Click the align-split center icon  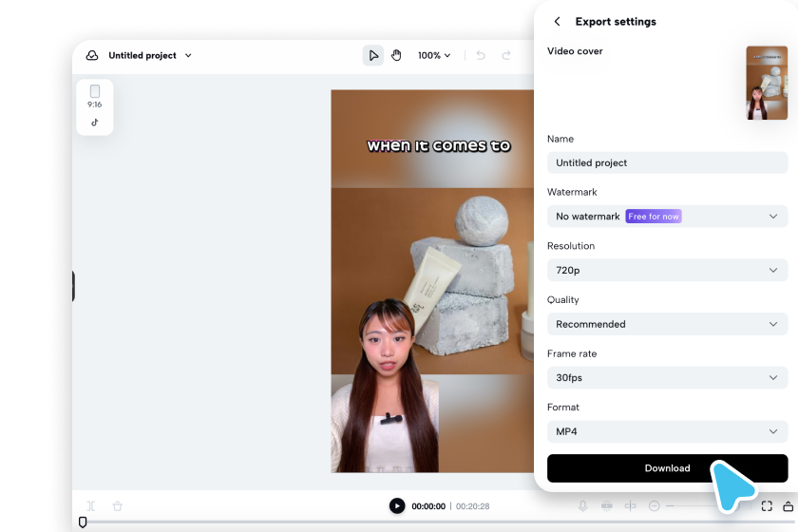coord(630,506)
